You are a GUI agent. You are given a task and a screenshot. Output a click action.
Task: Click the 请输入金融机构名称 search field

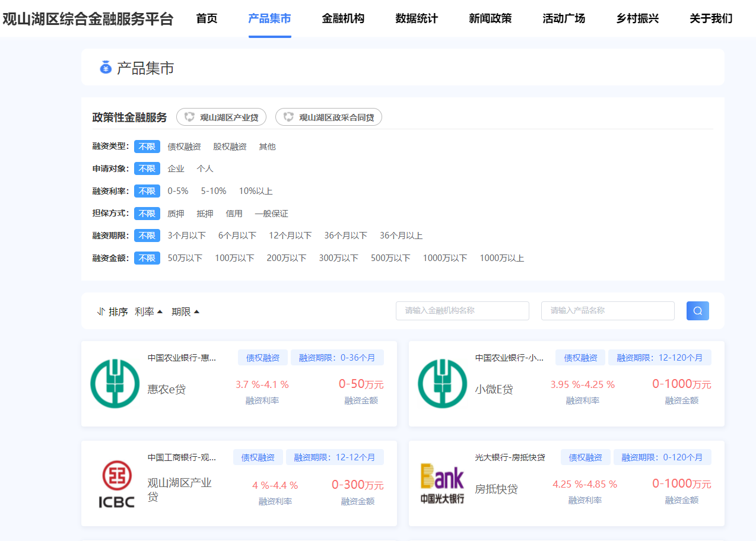click(462, 311)
